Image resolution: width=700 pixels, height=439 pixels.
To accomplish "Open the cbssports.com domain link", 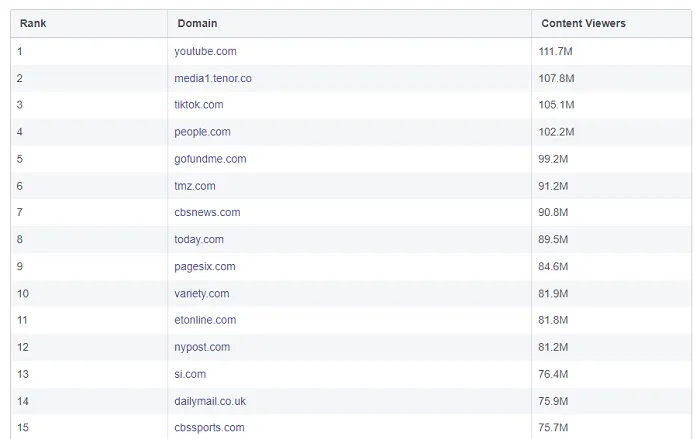I will click(209, 427).
